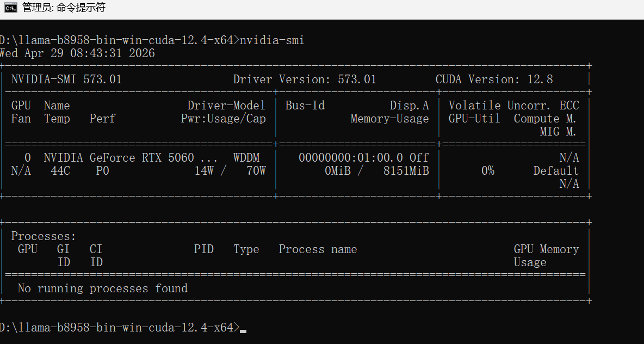This screenshot has width=644, height=344.
Task: Click the Processes: section heading
Action: pos(44,236)
